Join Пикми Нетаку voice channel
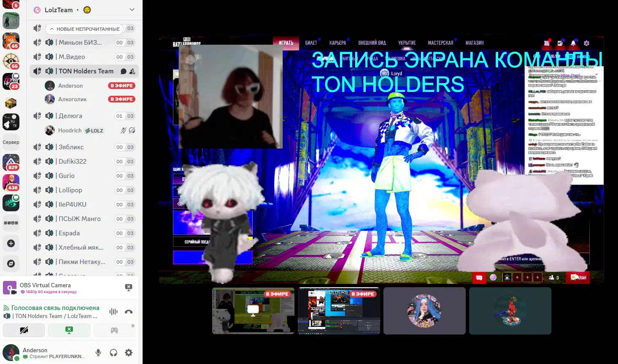Image resolution: width=618 pixels, height=364 pixels. click(84, 262)
